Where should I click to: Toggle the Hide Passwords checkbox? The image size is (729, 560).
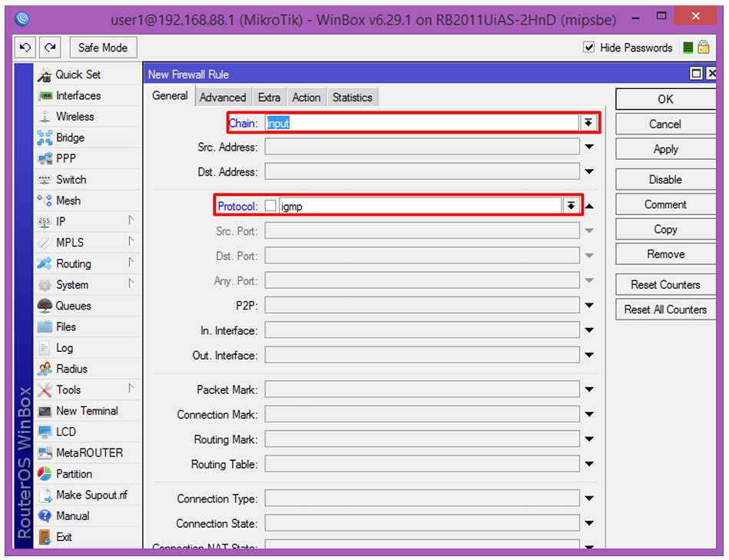pyautogui.click(x=588, y=48)
